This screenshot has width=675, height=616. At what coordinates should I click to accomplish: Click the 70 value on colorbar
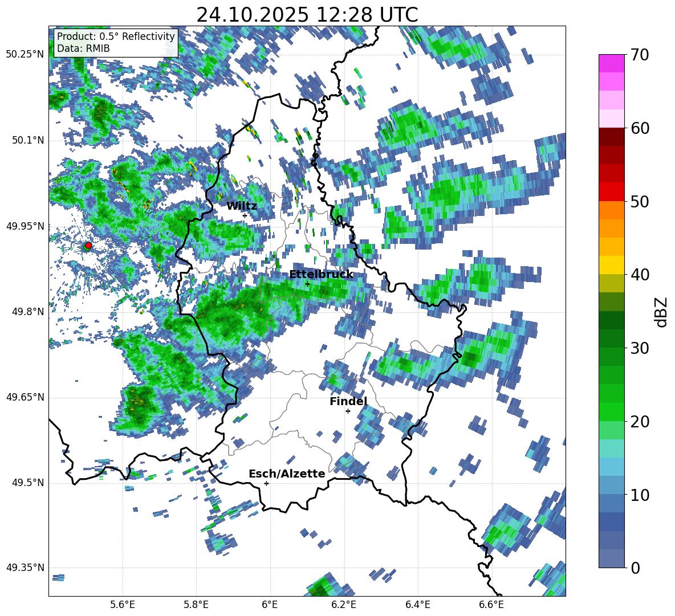pos(639,55)
